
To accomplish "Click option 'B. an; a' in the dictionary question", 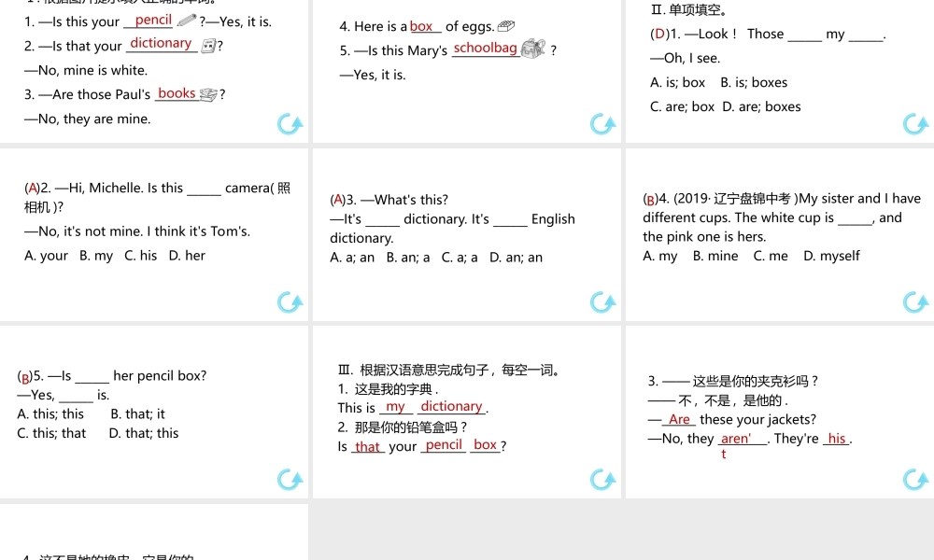I will click(408, 258).
